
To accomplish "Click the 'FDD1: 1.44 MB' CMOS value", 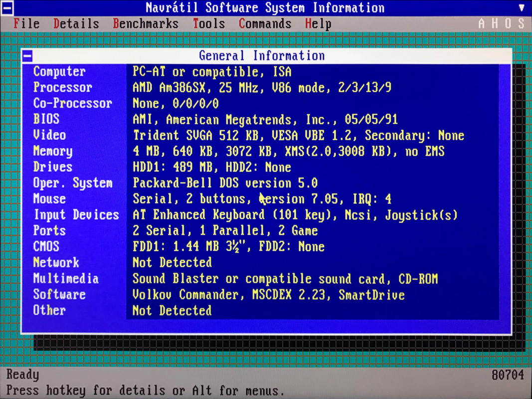I will point(229,247).
